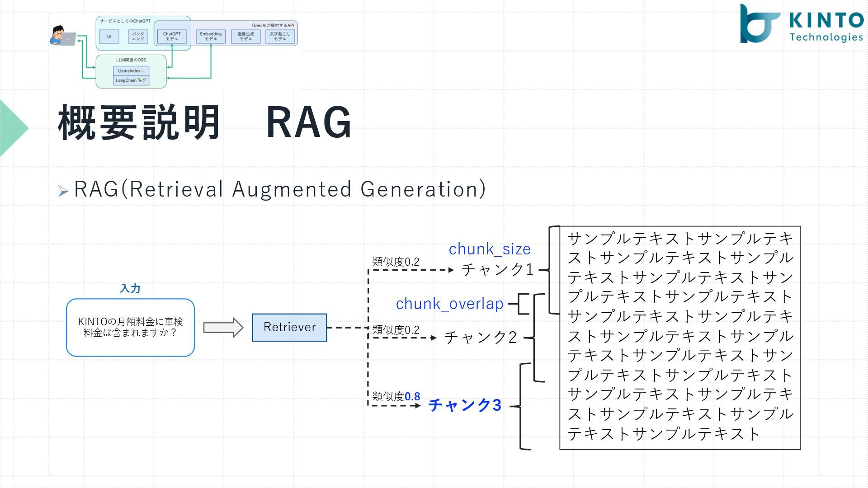The image size is (868, 488).
Task: Select the bold チャンク3 label
Action: tap(464, 405)
